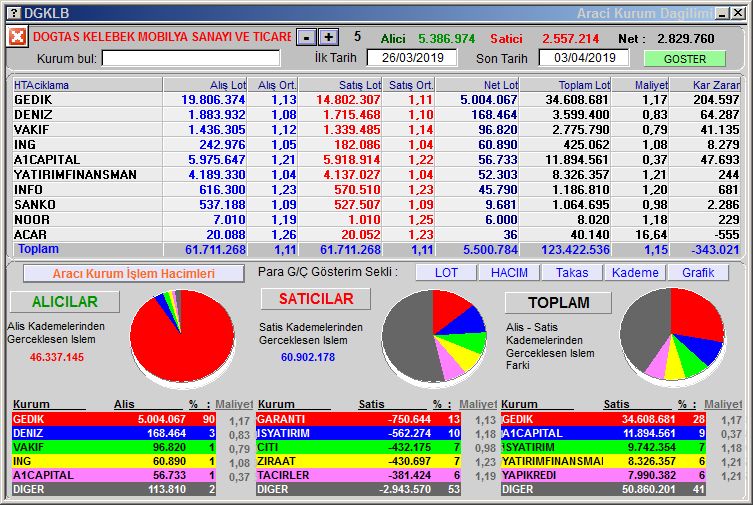Sort by Alış Lot column header
The image size is (753, 505).
(205, 85)
